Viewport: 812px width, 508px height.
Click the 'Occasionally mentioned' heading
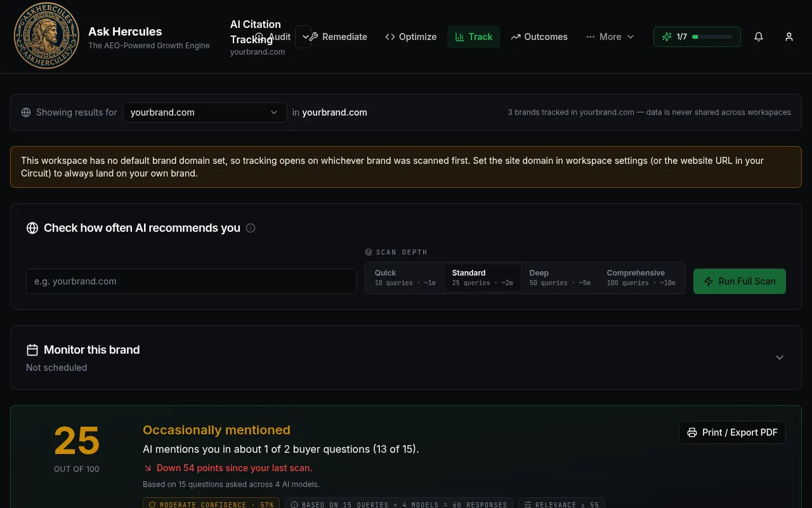click(x=216, y=430)
